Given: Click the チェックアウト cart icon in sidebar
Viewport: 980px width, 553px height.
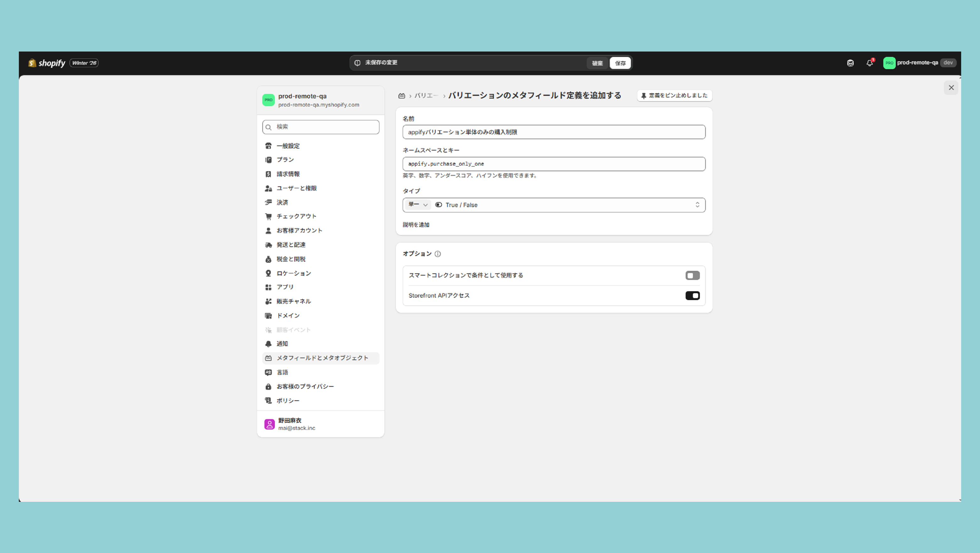Looking at the screenshot, I should click(x=268, y=216).
